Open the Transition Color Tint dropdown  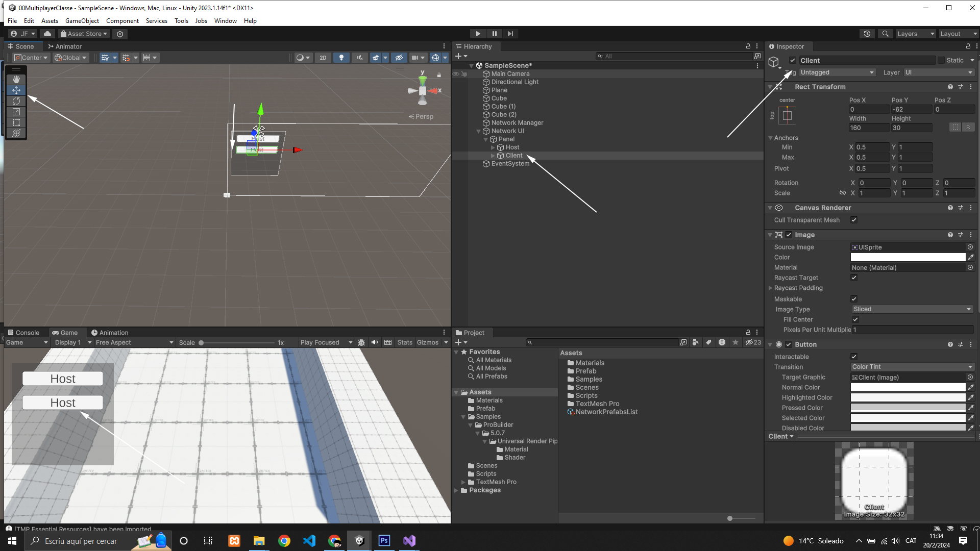(912, 367)
